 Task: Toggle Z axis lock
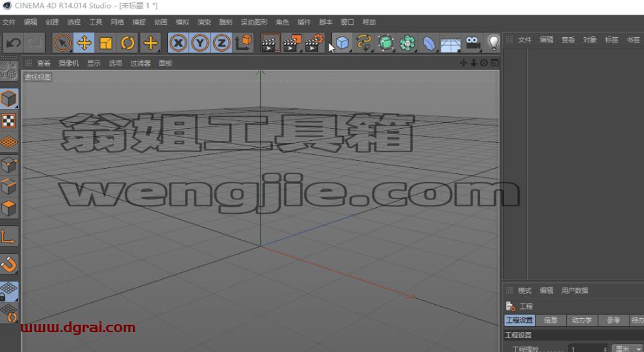pyautogui.click(x=221, y=43)
